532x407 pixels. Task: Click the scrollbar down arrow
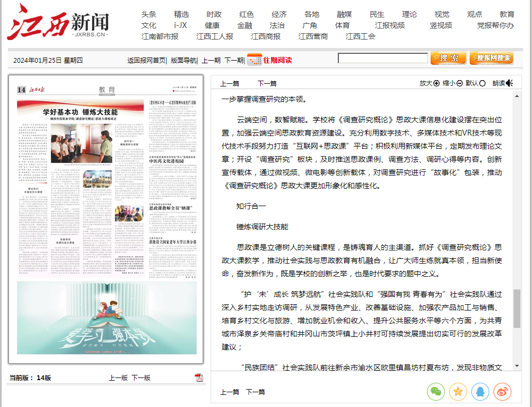517,365
